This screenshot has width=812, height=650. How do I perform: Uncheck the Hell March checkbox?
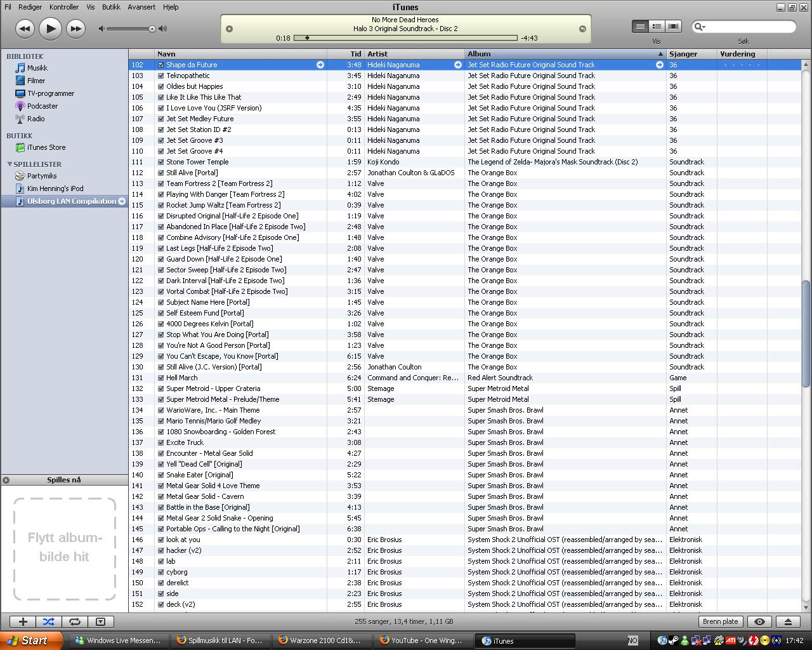160,378
